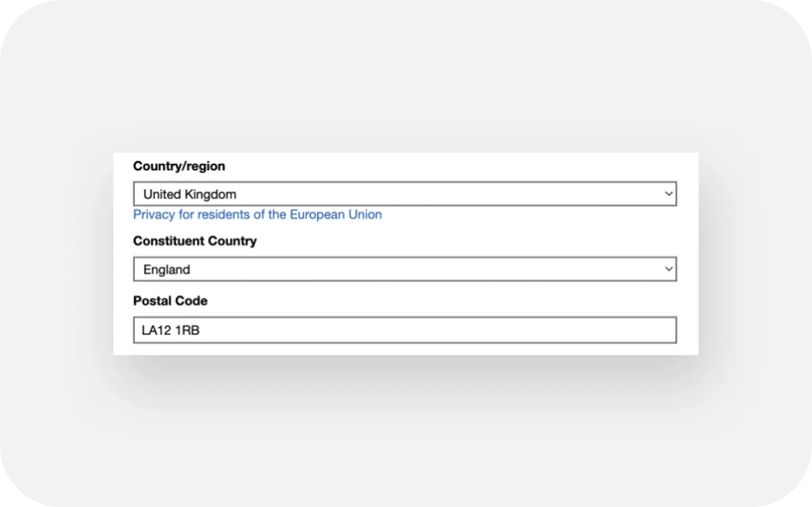Click the chevron arrow beside England

pyautogui.click(x=668, y=269)
